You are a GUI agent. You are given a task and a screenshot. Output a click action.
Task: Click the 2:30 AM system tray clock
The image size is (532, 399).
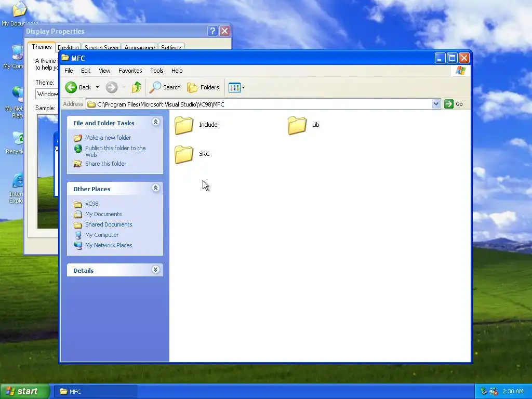coord(513,391)
